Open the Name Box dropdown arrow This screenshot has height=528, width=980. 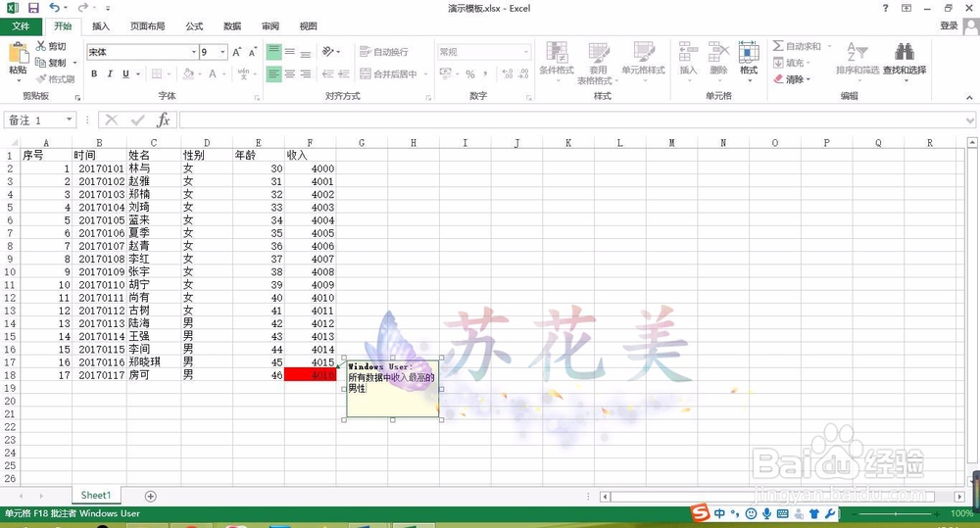(70, 120)
